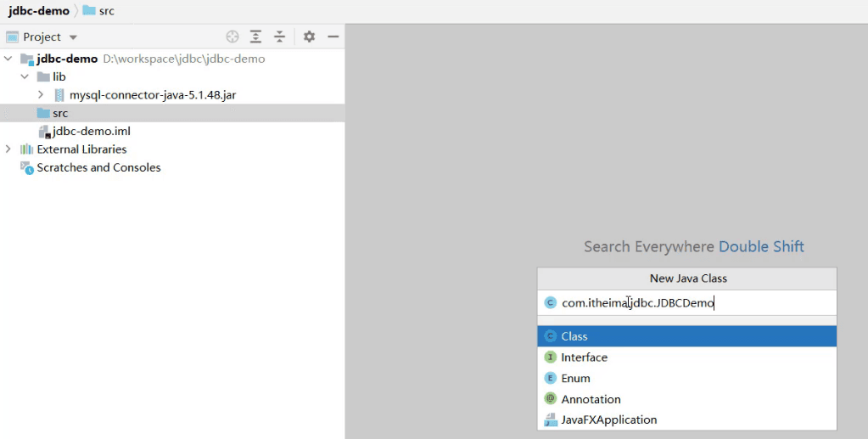Collapse the jdbc-demo project root node

[x=8, y=59]
